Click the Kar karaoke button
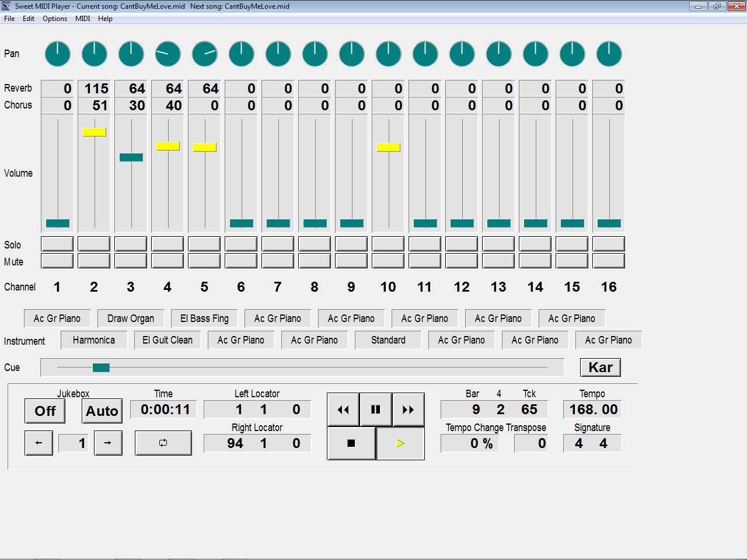Viewport: 747px width, 560px height. click(600, 367)
